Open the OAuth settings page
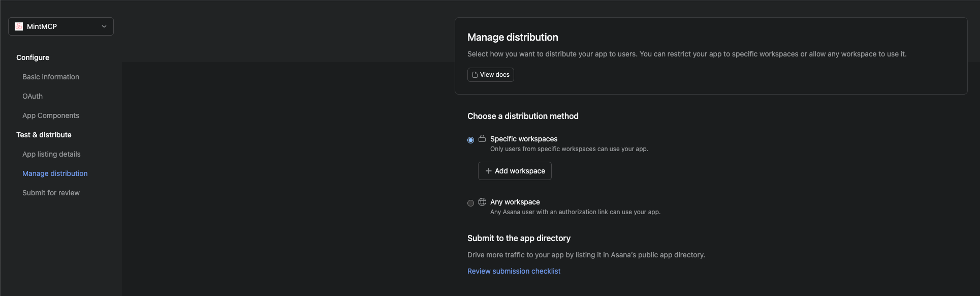Screen dimensions: 980x296 33,96
